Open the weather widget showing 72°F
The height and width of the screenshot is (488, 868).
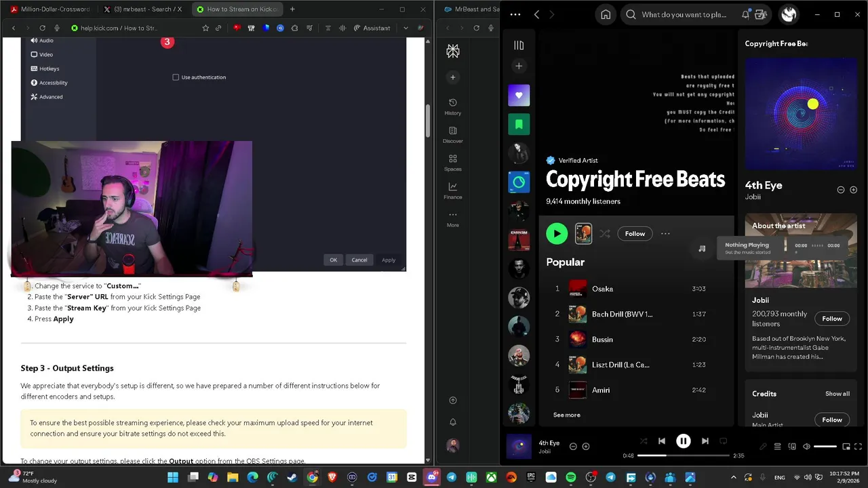click(x=34, y=477)
